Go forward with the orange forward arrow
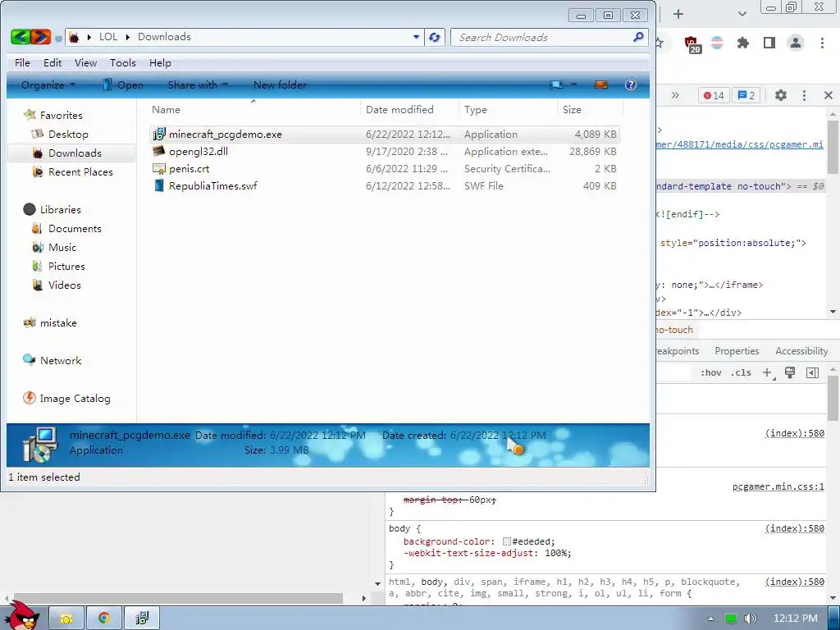Viewport: 840px width, 630px height. click(41, 37)
